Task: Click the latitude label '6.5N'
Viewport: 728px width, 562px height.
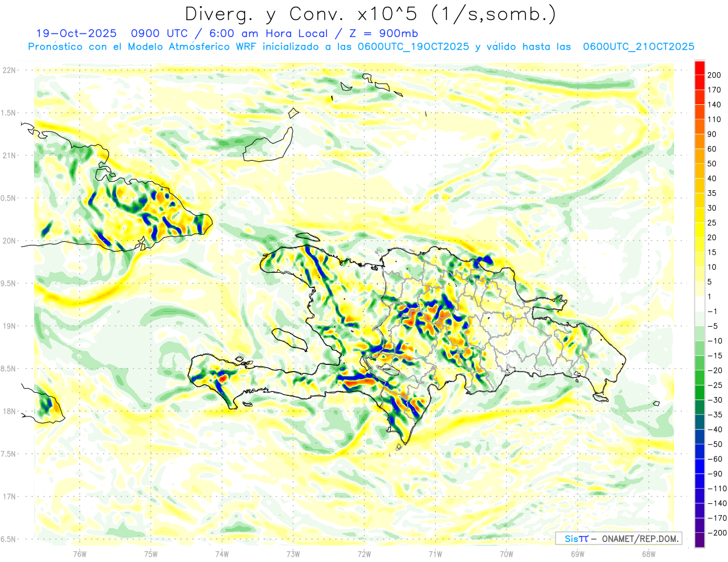Action: (8, 539)
